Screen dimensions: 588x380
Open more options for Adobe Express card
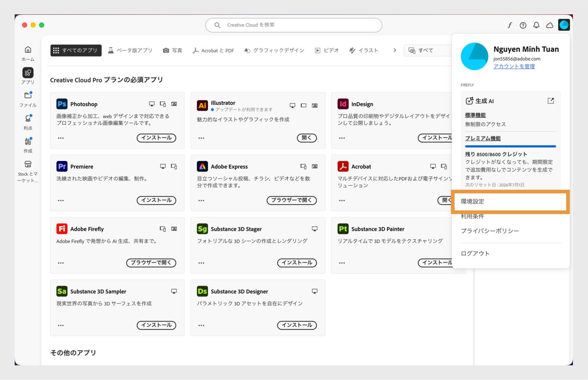tap(201, 201)
